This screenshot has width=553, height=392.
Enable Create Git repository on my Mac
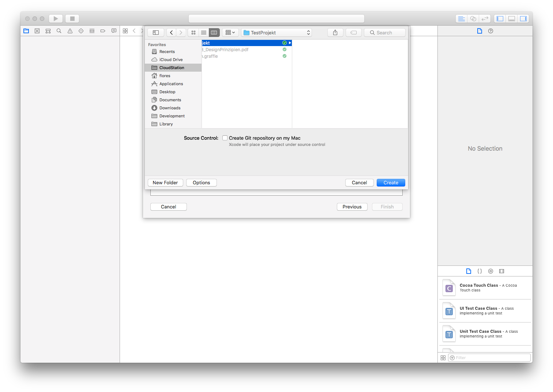225,138
